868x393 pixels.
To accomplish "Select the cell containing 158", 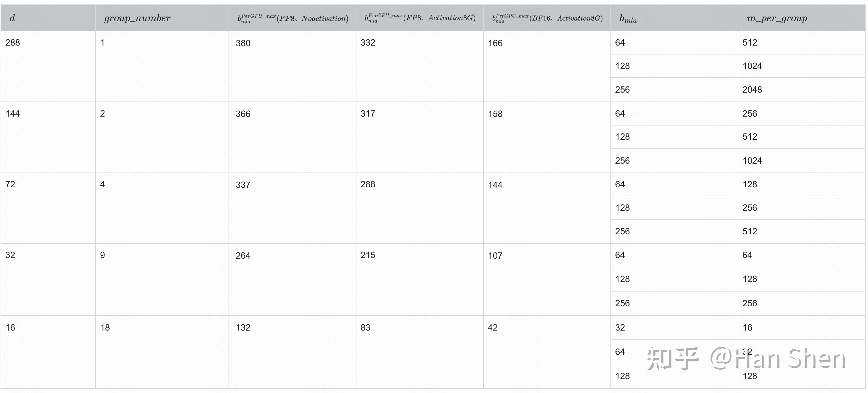I will pos(495,114).
